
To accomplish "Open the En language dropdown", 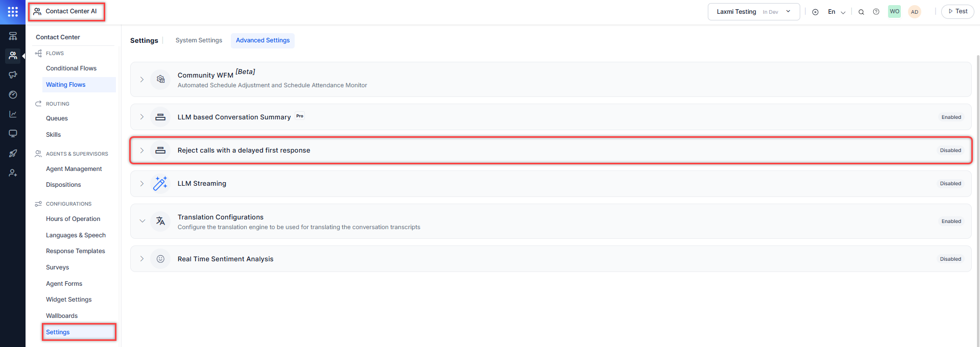I will tap(836, 12).
